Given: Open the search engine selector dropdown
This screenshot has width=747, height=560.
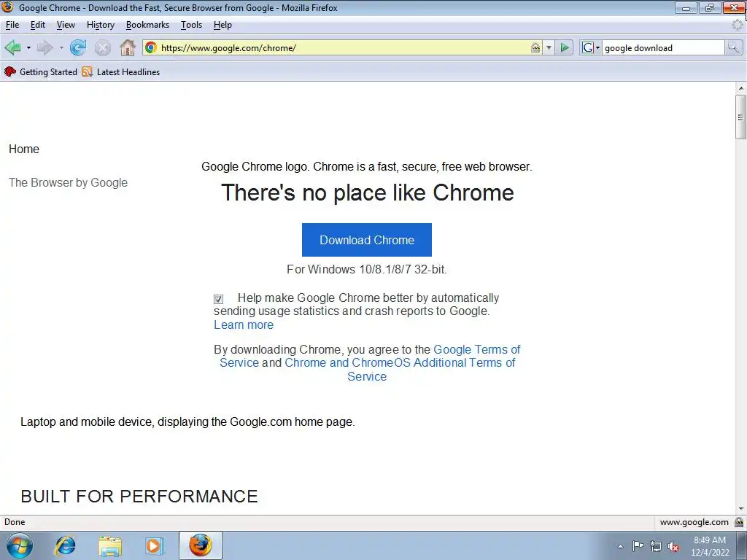Looking at the screenshot, I should click(591, 47).
